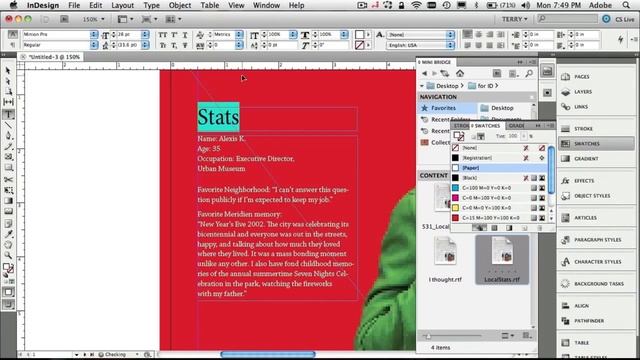The width and height of the screenshot is (640, 360).
Task: Select the C=100 M=0 Y=0 K=0 cyan swatch
Action: [499, 188]
